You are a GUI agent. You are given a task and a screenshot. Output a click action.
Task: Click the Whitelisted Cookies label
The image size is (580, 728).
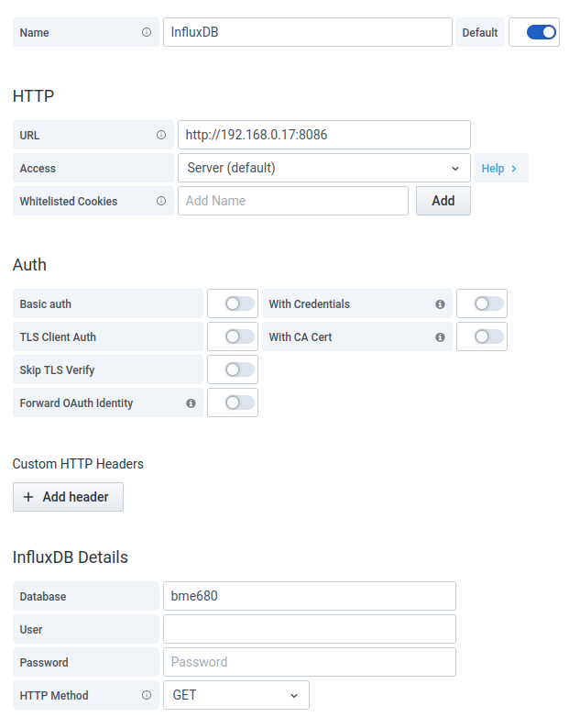pyautogui.click(x=69, y=201)
